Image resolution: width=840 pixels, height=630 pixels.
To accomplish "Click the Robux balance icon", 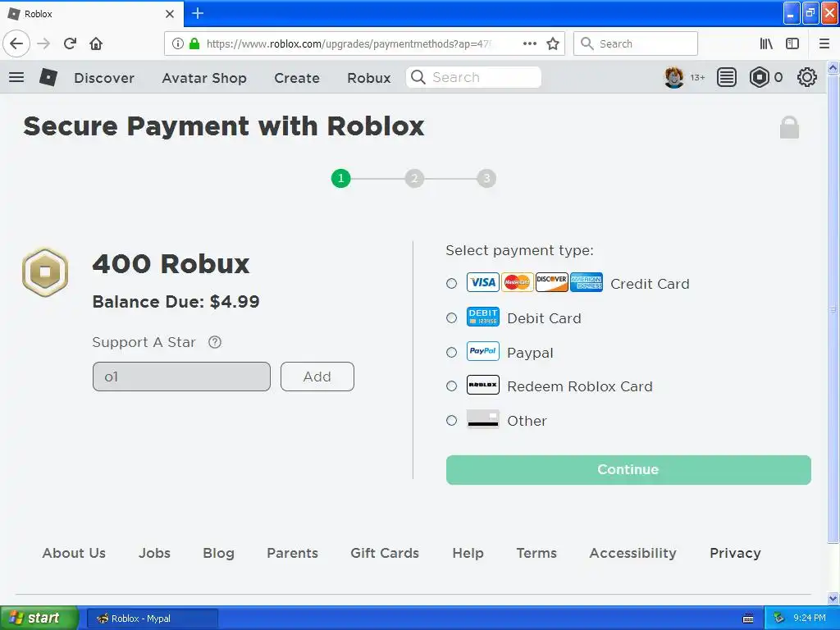I will [759, 77].
